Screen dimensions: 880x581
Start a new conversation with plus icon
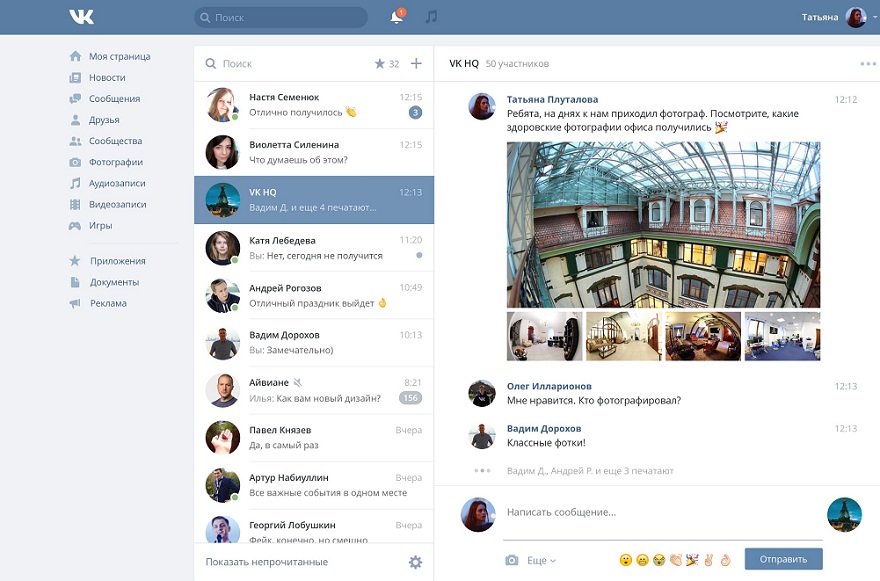[x=416, y=64]
